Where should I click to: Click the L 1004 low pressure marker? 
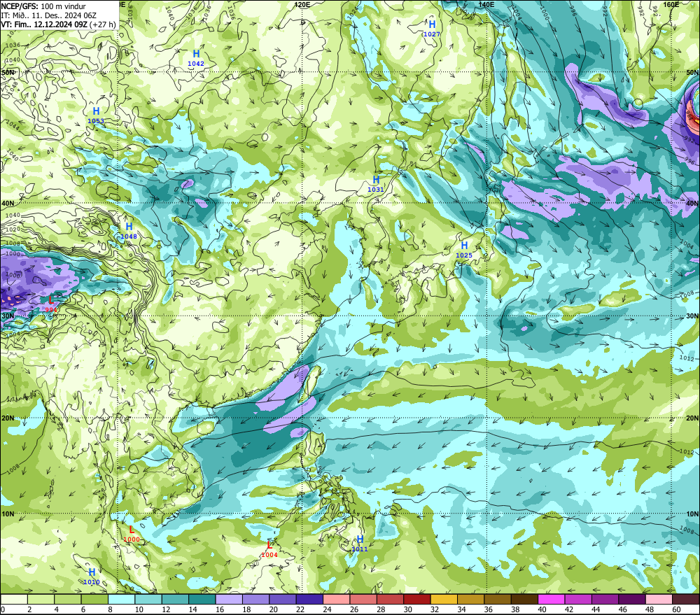point(269,549)
